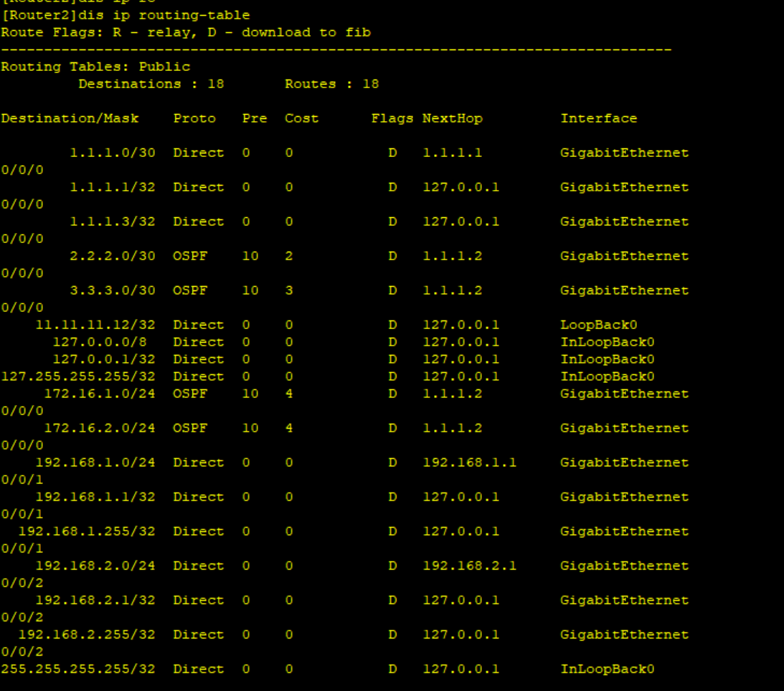
Task: Click the Cost column header
Action: (x=301, y=118)
